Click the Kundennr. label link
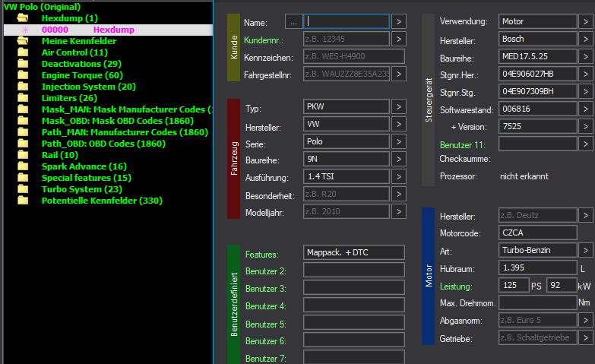 (x=264, y=40)
